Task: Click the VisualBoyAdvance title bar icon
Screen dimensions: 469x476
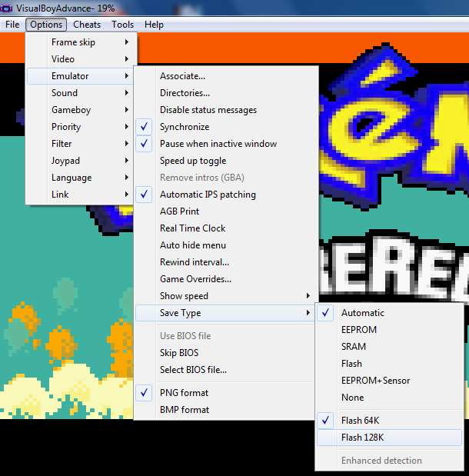Action: pos(6,8)
